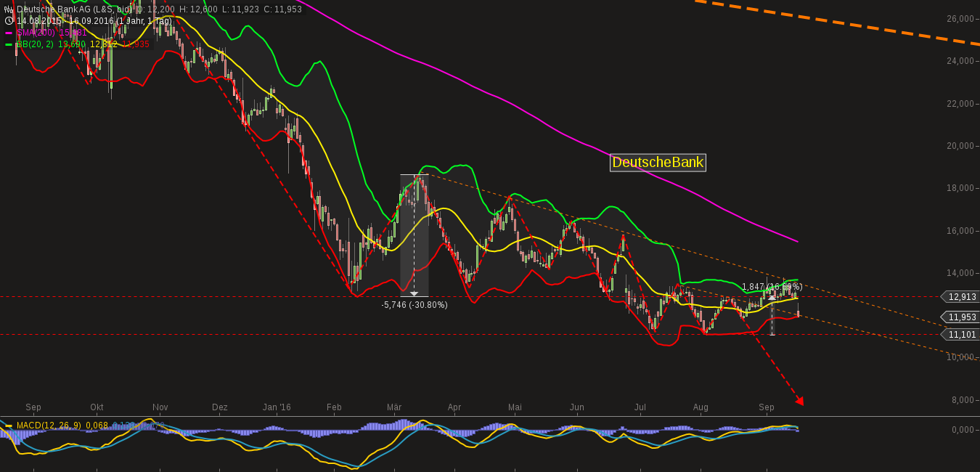Click the -5,746 (-30.80%) measurement label
980x472 pixels.
point(415,305)
